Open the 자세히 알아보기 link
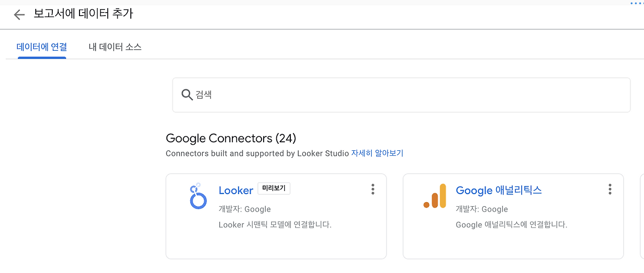644x273 pixels. pos(377,153)
